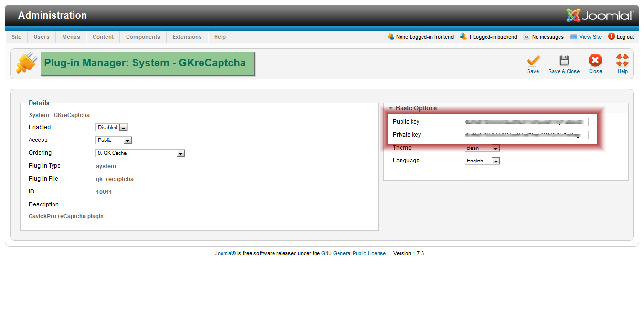This screenshot has height=322, width=644.
Task: Open the Access level dropdown
Action: point(114,140)
